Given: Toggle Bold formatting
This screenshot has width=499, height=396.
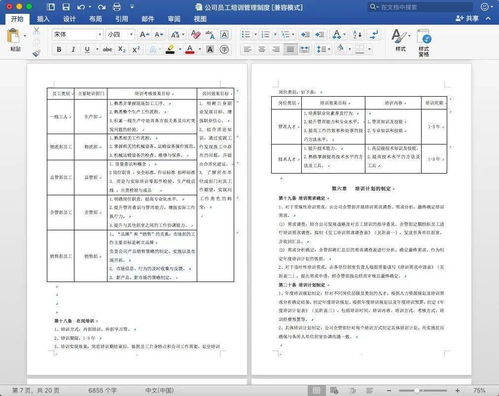Looking at the screenshot, I should (59, 49).
